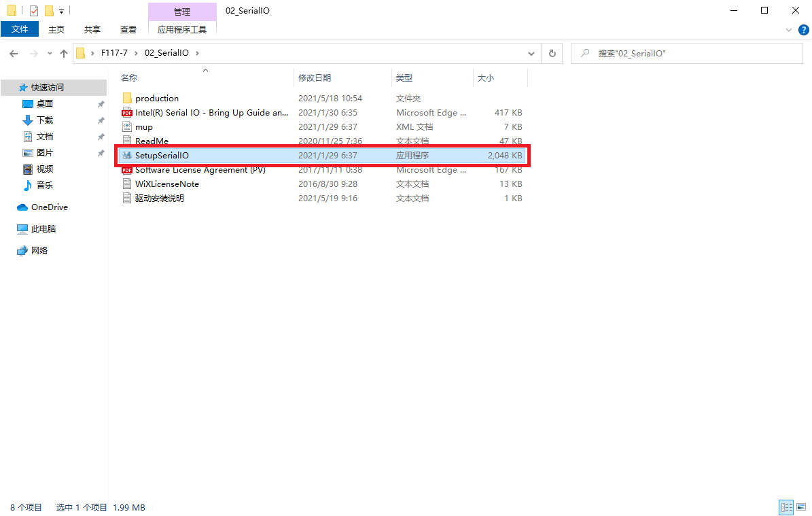Open 文档 in the navigation pane
The width and height of the screenshot is (812, 516).
(45, 136)
